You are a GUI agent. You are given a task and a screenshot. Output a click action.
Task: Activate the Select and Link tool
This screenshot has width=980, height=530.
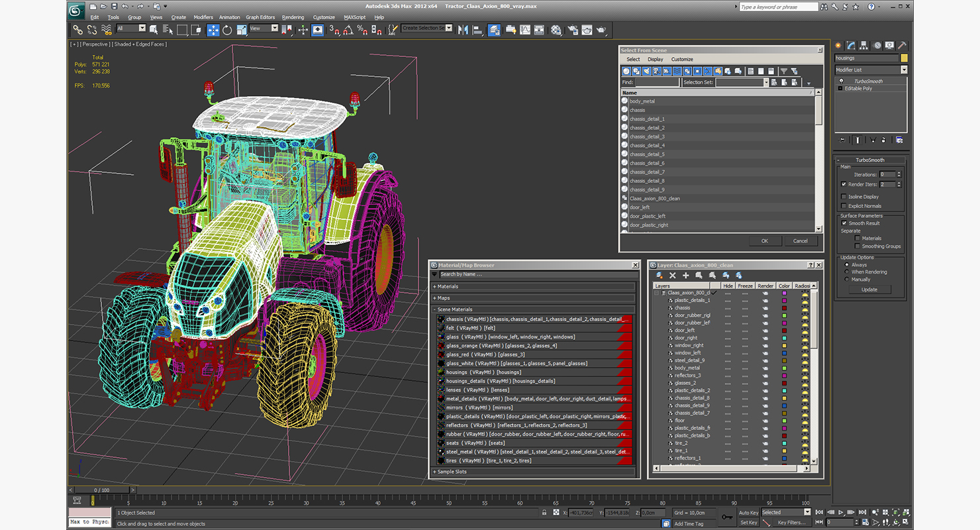(x=77, y=30)
